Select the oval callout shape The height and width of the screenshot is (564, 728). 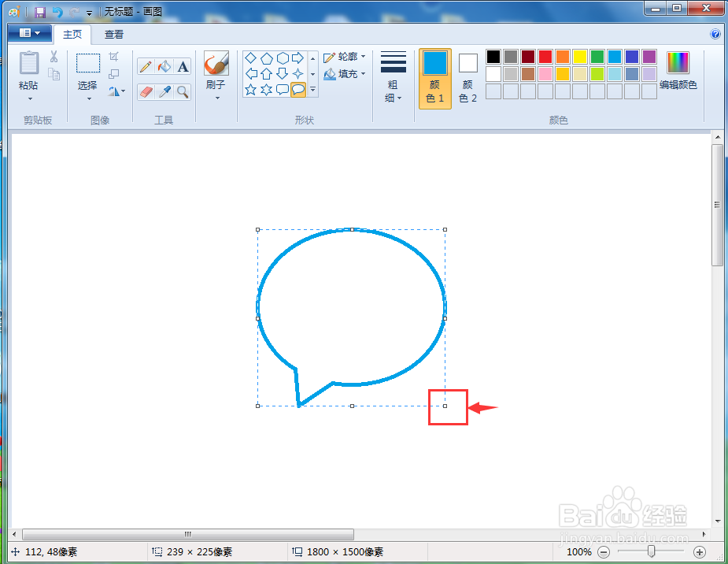point(297,89)
